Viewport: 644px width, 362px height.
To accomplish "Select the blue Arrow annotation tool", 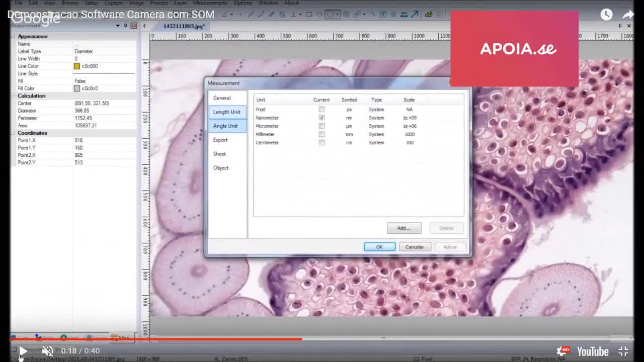I will [x=415, y=15].
